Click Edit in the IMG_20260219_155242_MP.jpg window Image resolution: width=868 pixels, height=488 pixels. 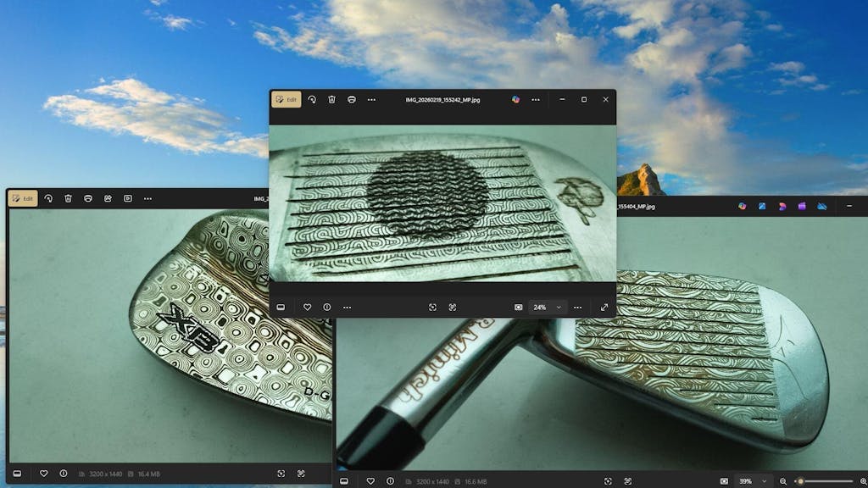point(287,99)
